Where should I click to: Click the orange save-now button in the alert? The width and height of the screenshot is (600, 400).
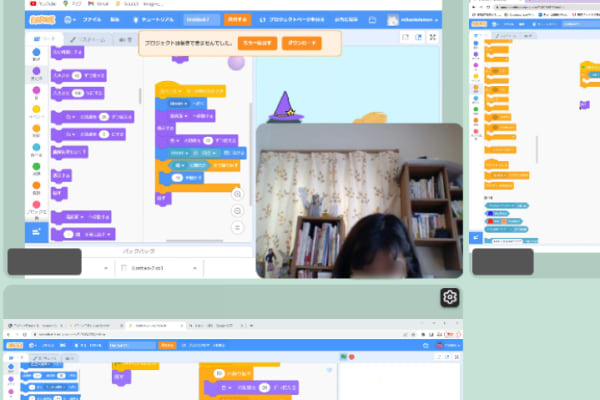tap(257, 44)
